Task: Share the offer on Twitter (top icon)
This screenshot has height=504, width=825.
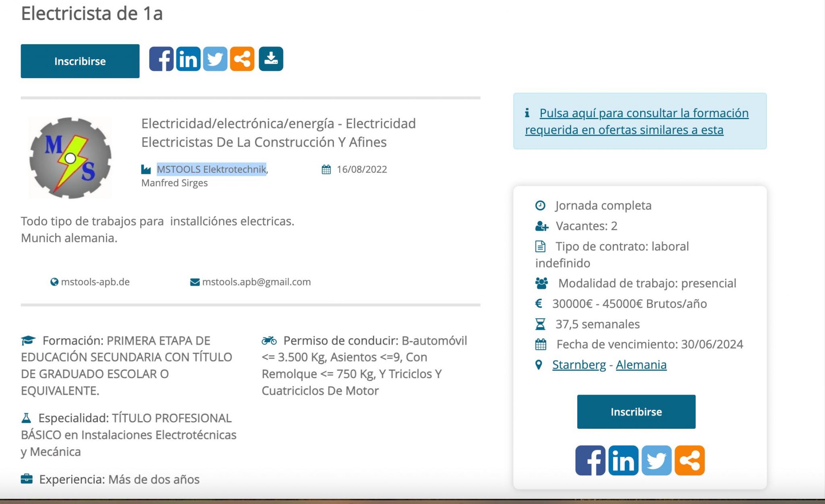Action: pos(215,59)
